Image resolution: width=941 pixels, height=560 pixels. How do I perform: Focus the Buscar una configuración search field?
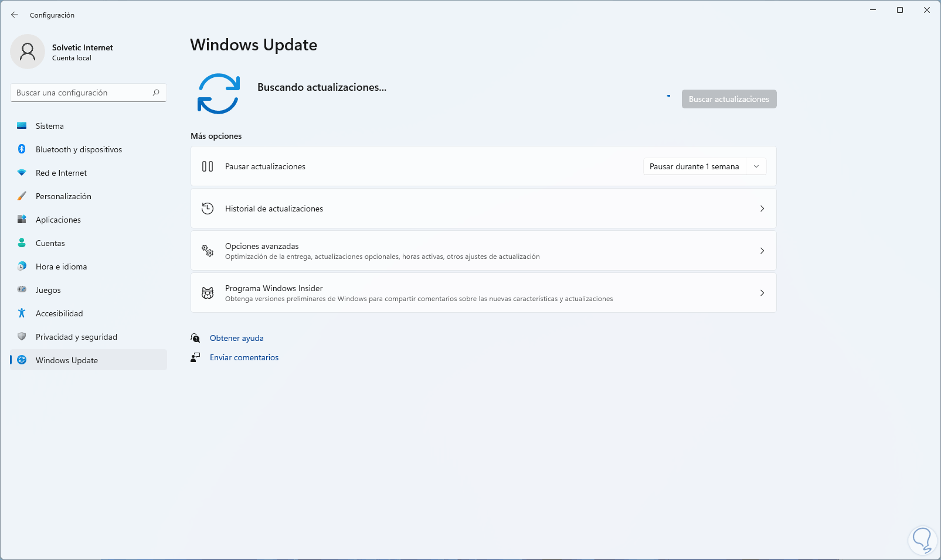[89, 93]
